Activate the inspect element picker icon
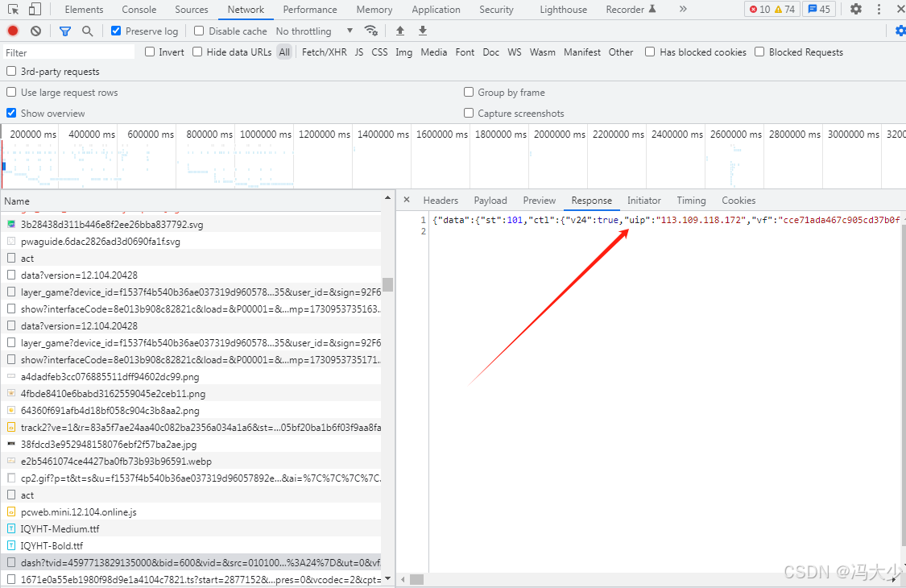 tap(14, 9)
